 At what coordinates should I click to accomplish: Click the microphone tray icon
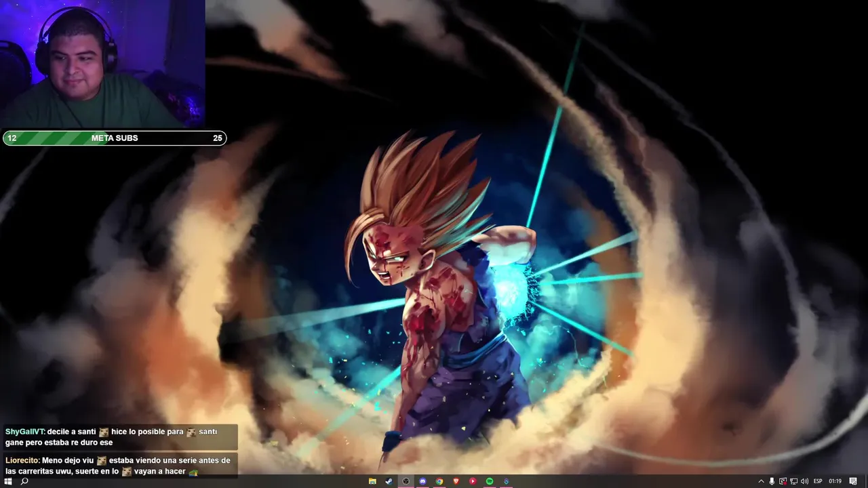[x=772, y=481]
